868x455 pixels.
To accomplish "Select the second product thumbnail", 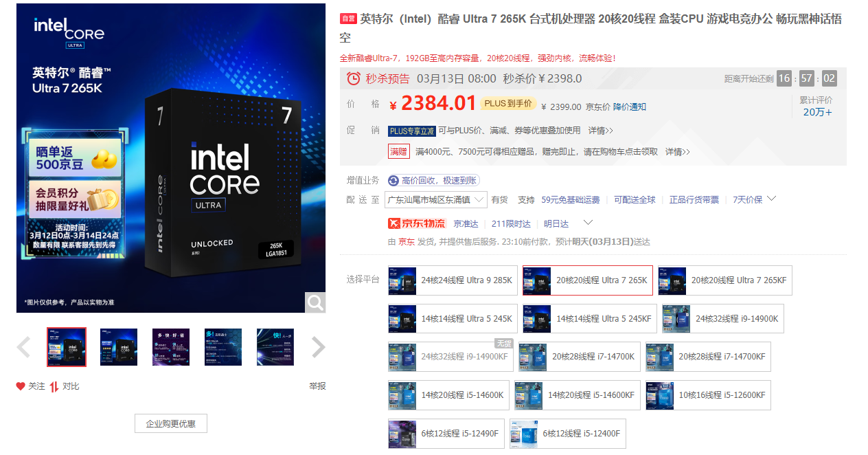I will [119, 347].
